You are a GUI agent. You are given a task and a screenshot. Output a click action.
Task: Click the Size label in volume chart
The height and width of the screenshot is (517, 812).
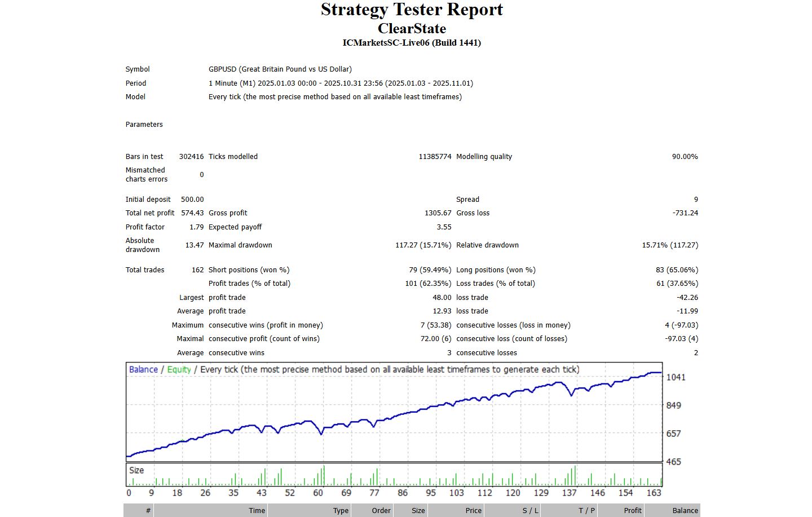tap(136, 470)
